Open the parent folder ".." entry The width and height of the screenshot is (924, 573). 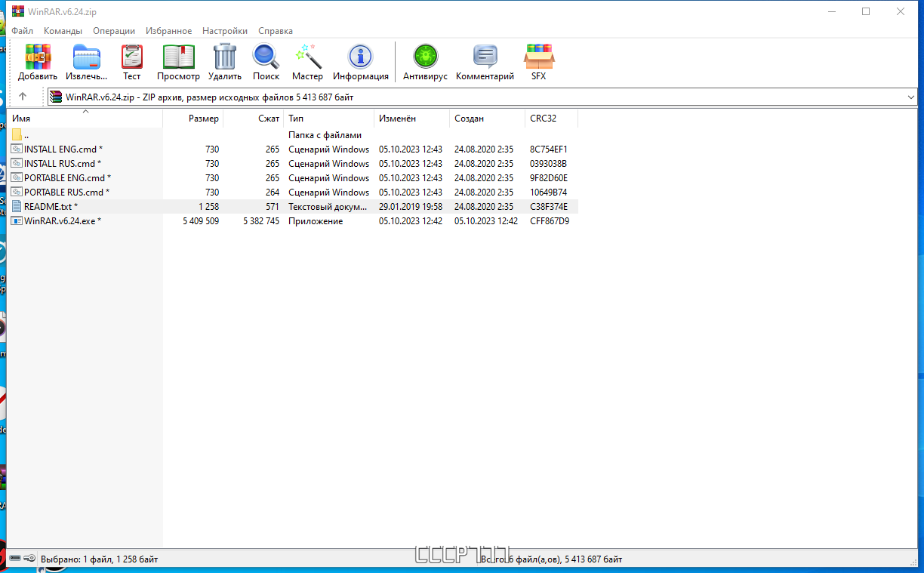[26, 135]
